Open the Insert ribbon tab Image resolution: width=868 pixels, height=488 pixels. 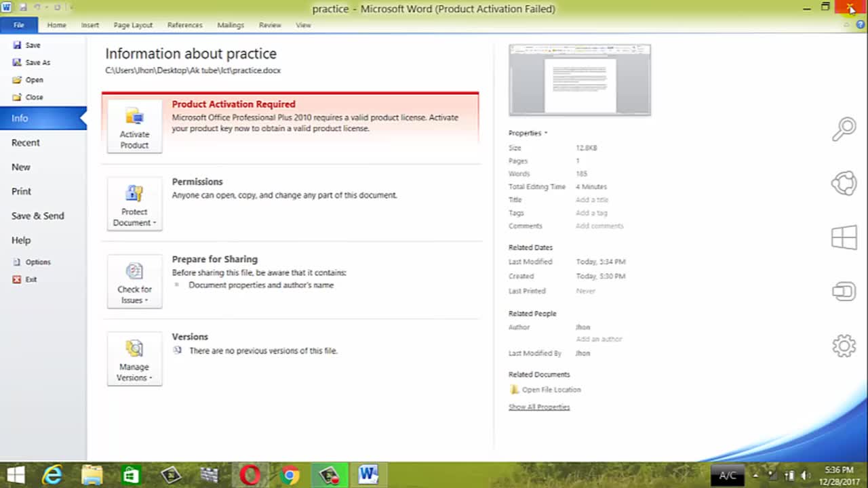pos(90,25)
